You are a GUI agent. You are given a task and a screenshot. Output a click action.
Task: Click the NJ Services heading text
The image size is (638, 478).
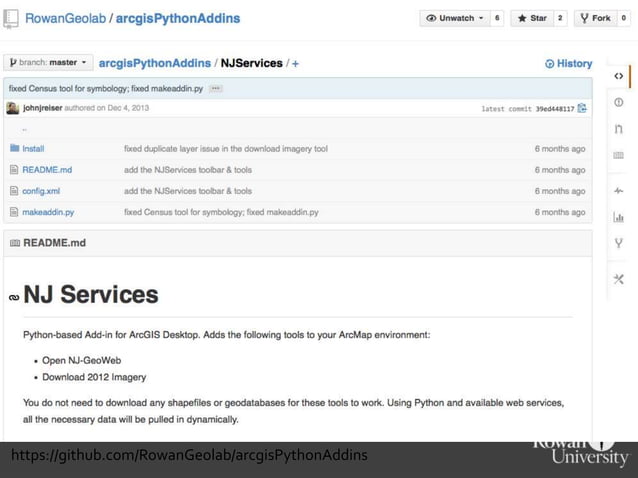point(91,294)
